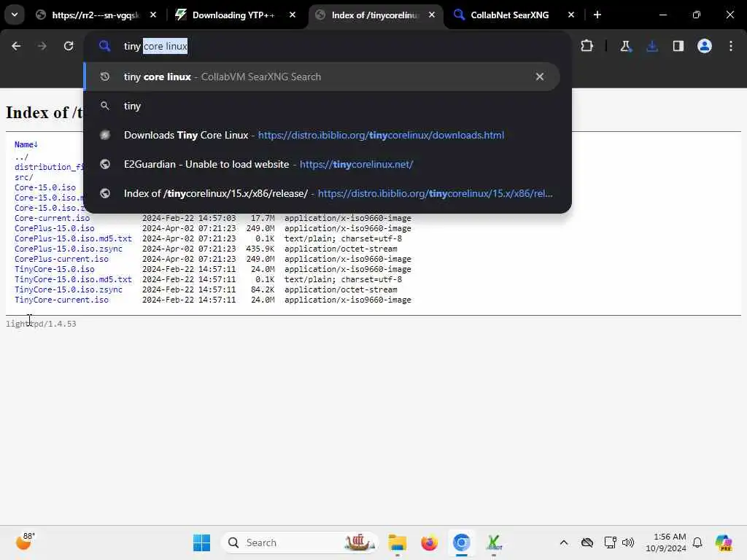Toggle the side panel icon
The height and width of the screenshot is (560, 747).
[678, 46]
